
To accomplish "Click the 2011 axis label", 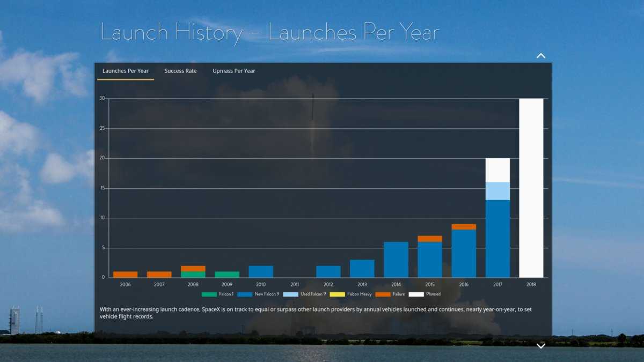I will 295,284.
